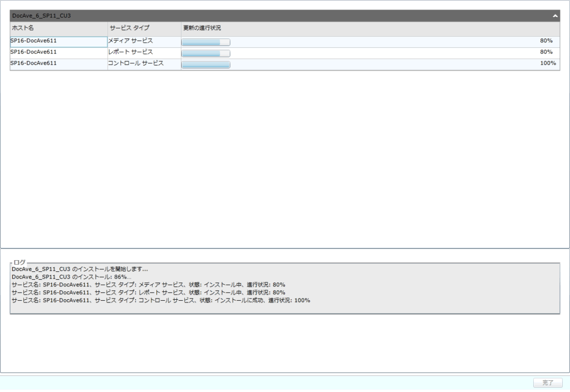Click log line インストールを開始します
The image size is (570, 392).
(80, 269)
